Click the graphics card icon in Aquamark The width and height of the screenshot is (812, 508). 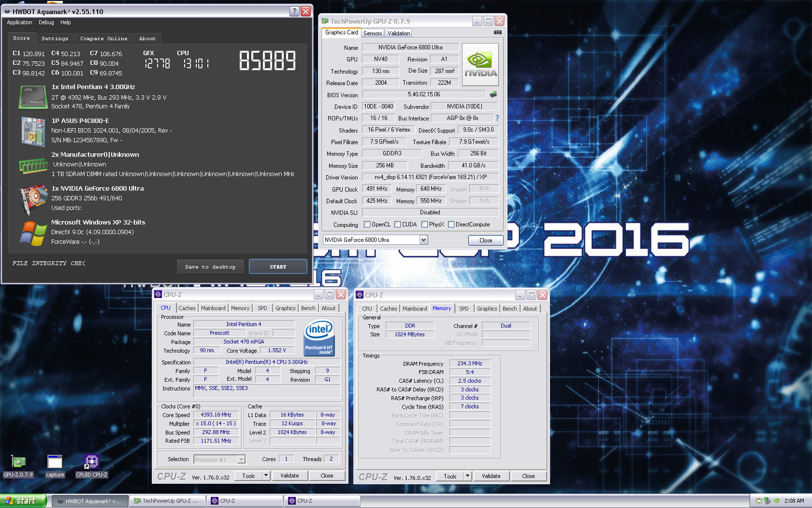coord(33,199)
